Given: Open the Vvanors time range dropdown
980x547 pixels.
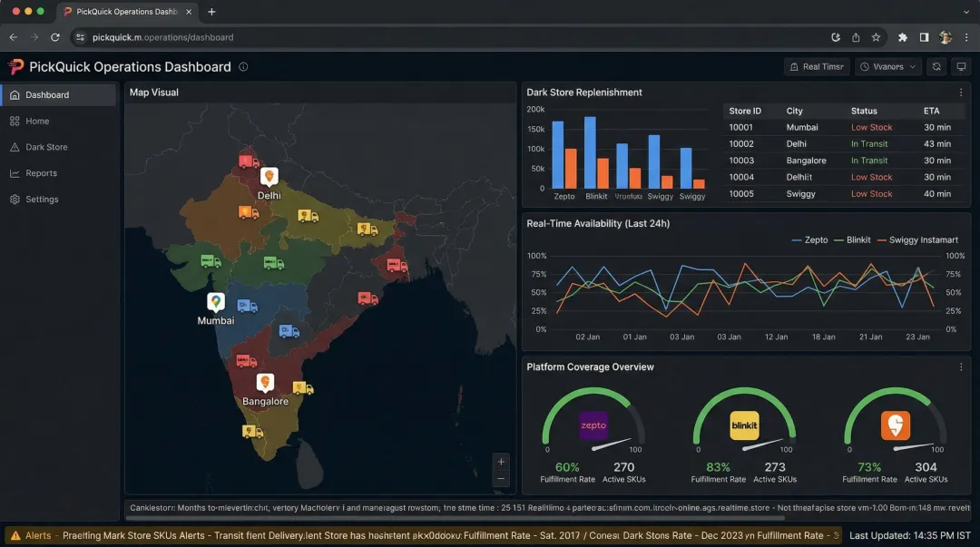Looking at the screenshot, I should 887,66.
